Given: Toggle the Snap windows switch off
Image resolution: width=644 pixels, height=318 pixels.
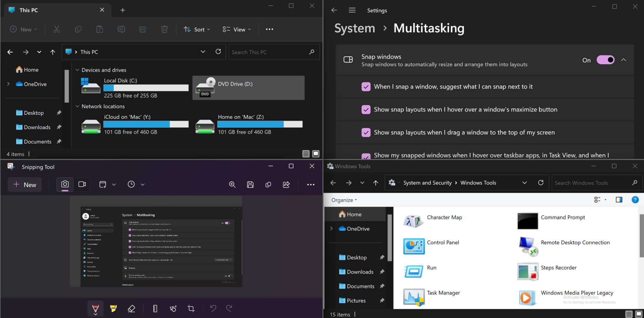Looking at the screenshot, I should pyautogui.click(x=605, y=60).
